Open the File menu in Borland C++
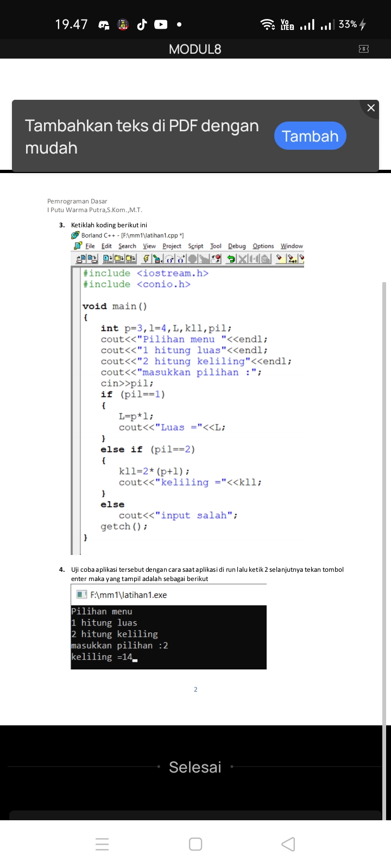Image resolution: width=391 pixels, height=868 pixels. (x=90, y=246)
